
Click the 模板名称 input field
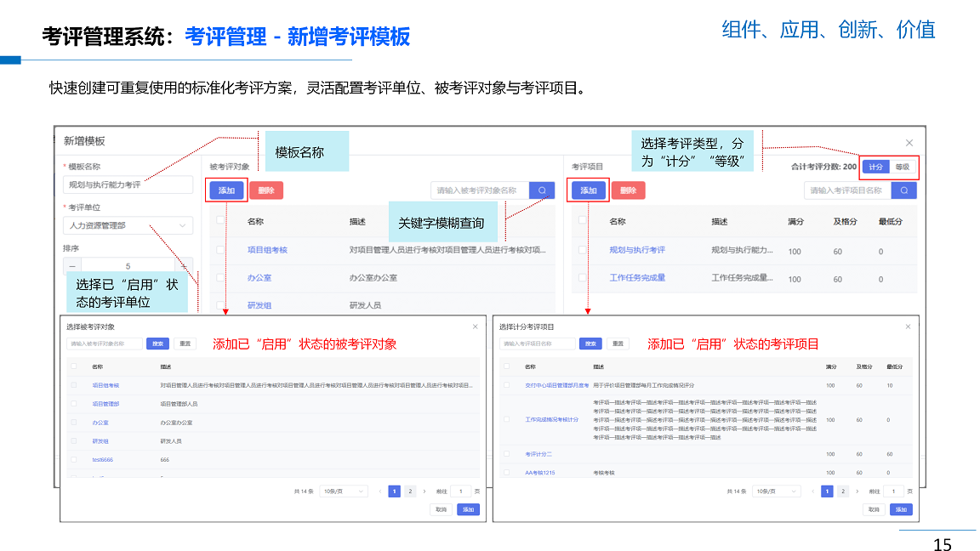tap(128, 185)
